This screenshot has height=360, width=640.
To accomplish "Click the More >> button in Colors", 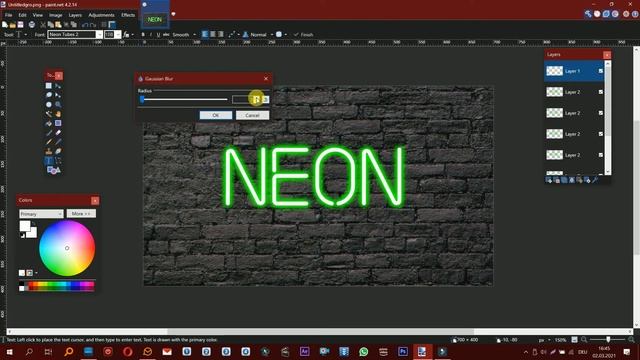I will click(81, 214).
